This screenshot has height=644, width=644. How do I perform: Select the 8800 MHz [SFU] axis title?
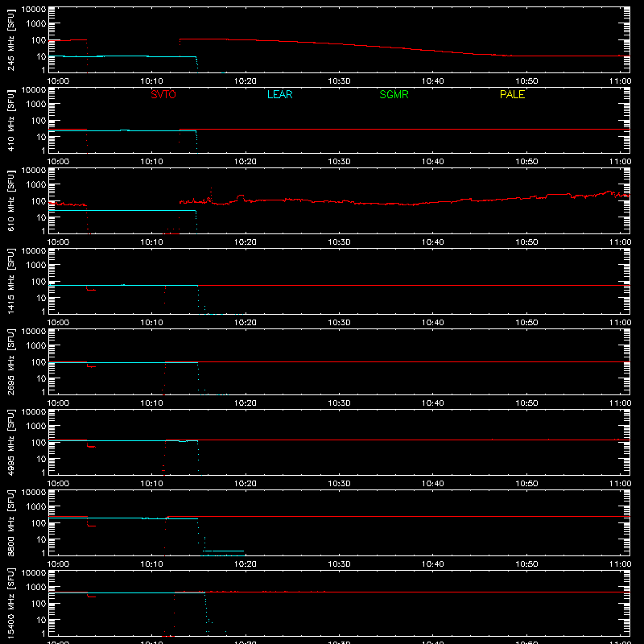pyautogui.click(x=10, y=522)
